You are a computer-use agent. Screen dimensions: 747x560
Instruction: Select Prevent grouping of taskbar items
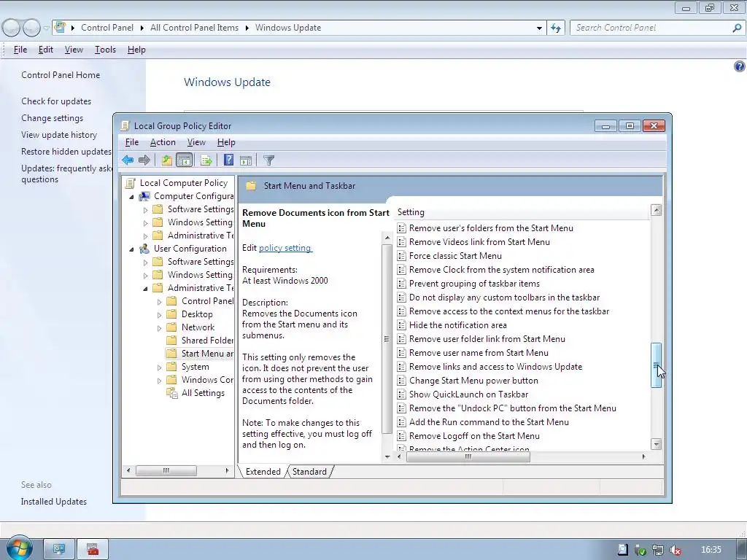[474, 284]
